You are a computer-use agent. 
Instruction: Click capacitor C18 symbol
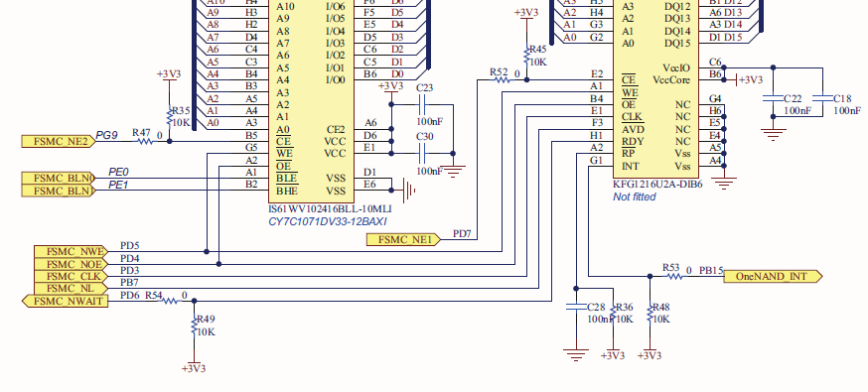pyautogui.click(x=822, y=98)
